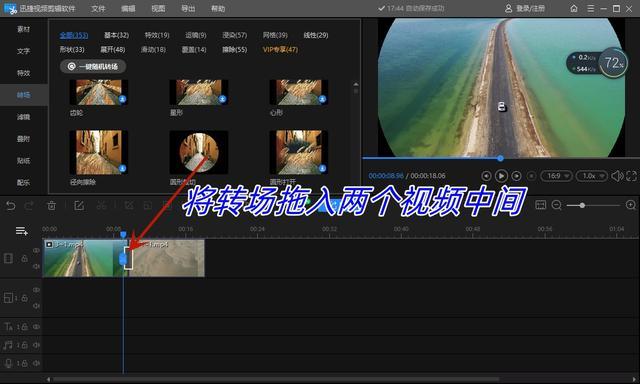
Task: Split the clip using the scissors icon
Action: click(x=102, y=206)
